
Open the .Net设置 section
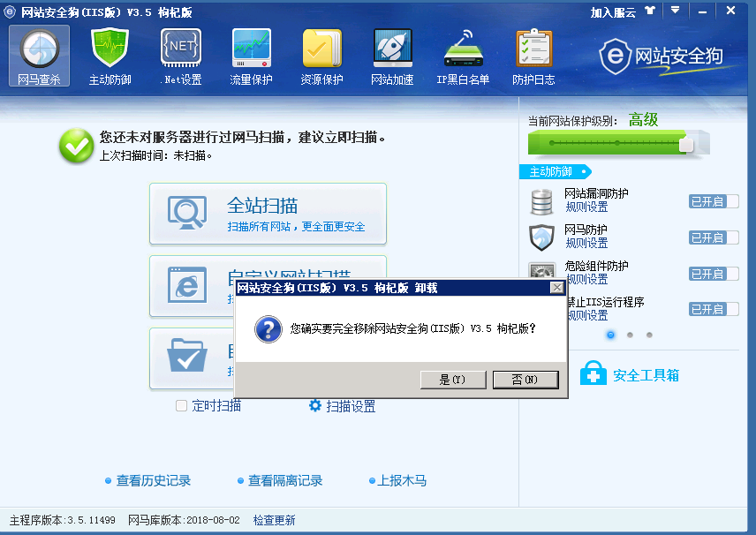[181, 56]
